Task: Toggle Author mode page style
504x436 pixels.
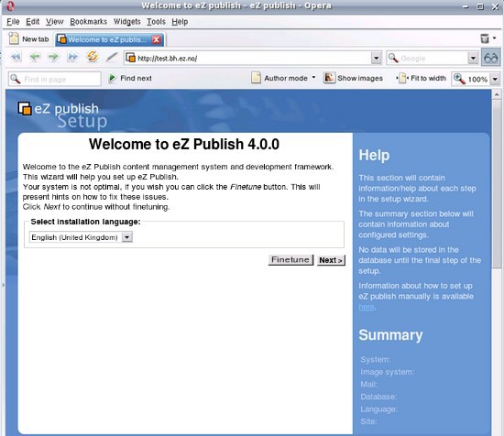Action: click(283, 78)
